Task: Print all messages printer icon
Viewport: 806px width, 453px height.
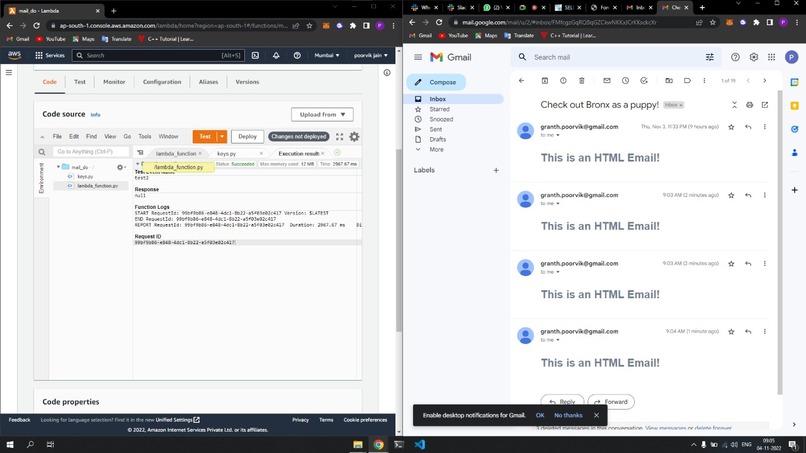Action: click(x=749, y=105)
